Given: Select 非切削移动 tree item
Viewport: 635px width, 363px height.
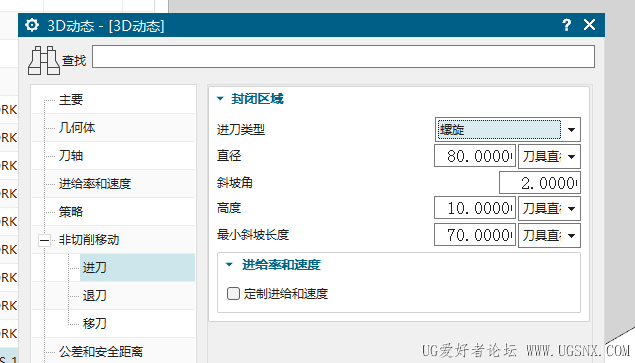Looking at the screenshot, I should pyautogui.click(x=89, y=240).
